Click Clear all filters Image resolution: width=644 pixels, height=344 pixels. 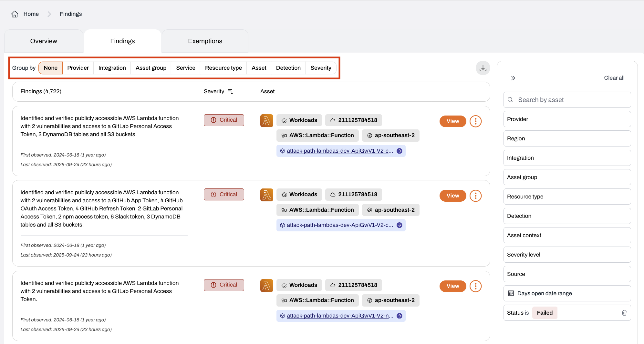pyautogui.click(x=614, y=78)
